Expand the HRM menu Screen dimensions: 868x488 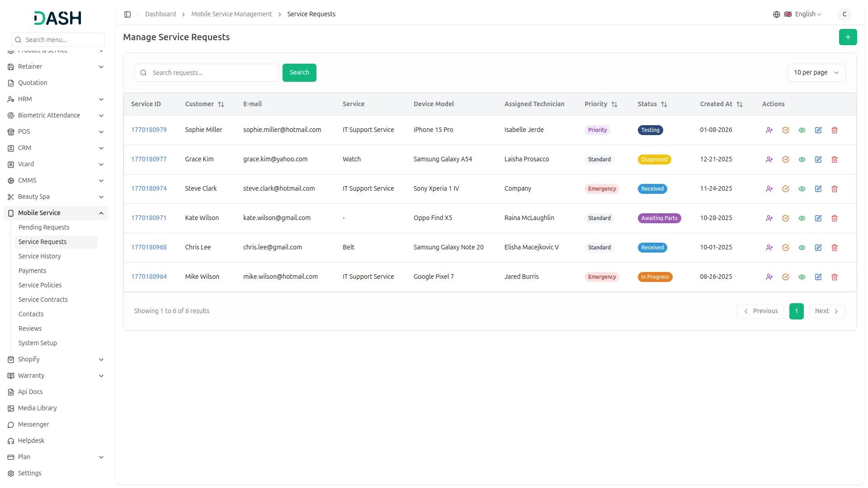pyautogui.click(x=56, y=99)
